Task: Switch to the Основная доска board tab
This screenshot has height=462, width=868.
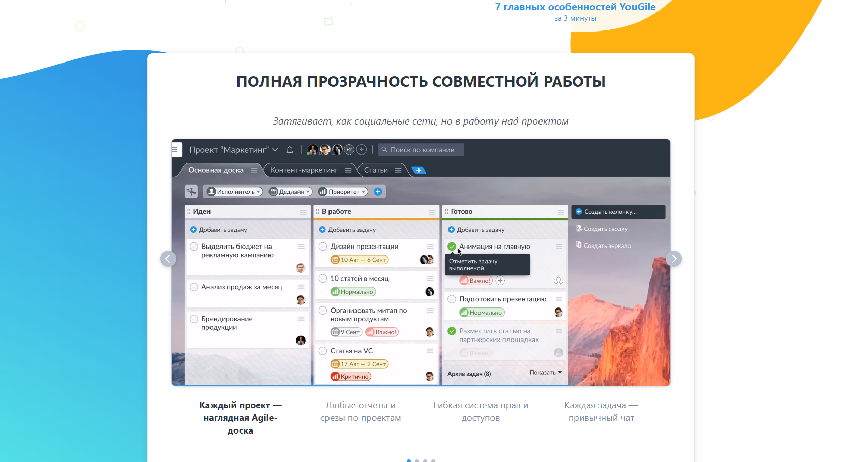Action: [x=216, y=170]
